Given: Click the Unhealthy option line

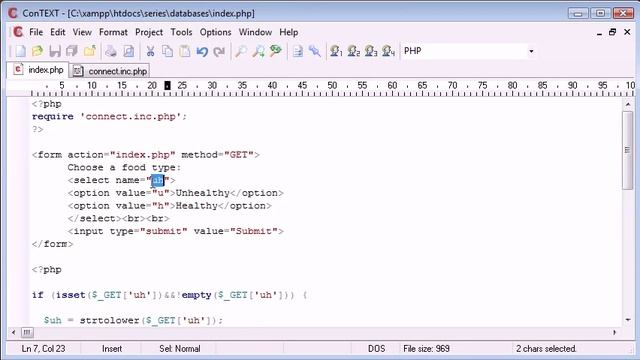Looking at the screenshot, I should 176,193.
